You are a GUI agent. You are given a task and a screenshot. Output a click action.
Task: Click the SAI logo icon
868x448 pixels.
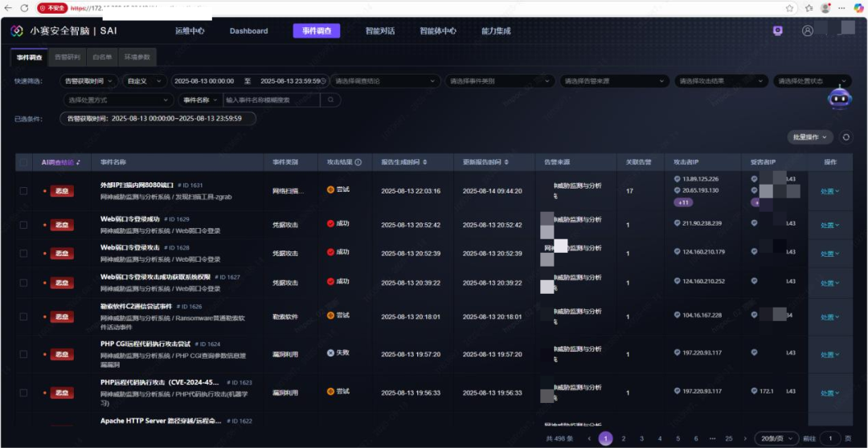[x=17, y=31]
